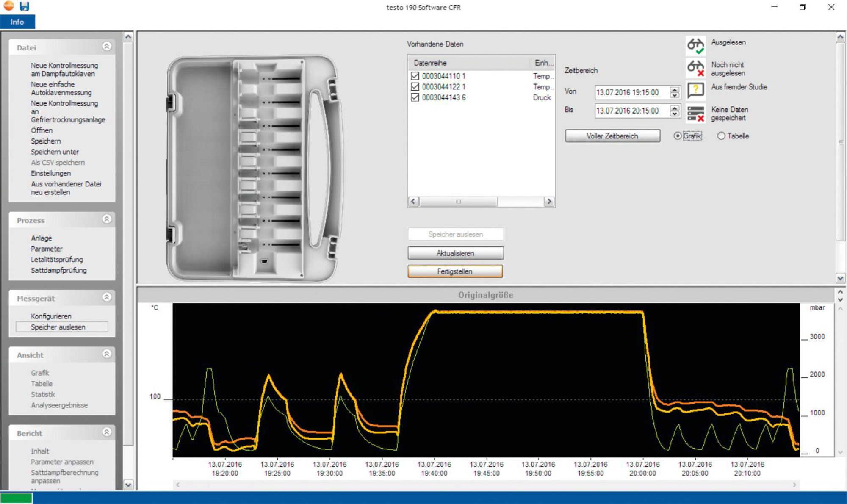Open the Info menu tab
The width and height of the screenshot is (847, 504).
(17, 22)
